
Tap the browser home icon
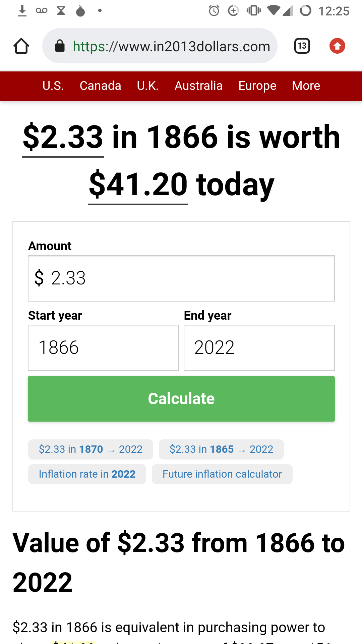pos(21,46)
